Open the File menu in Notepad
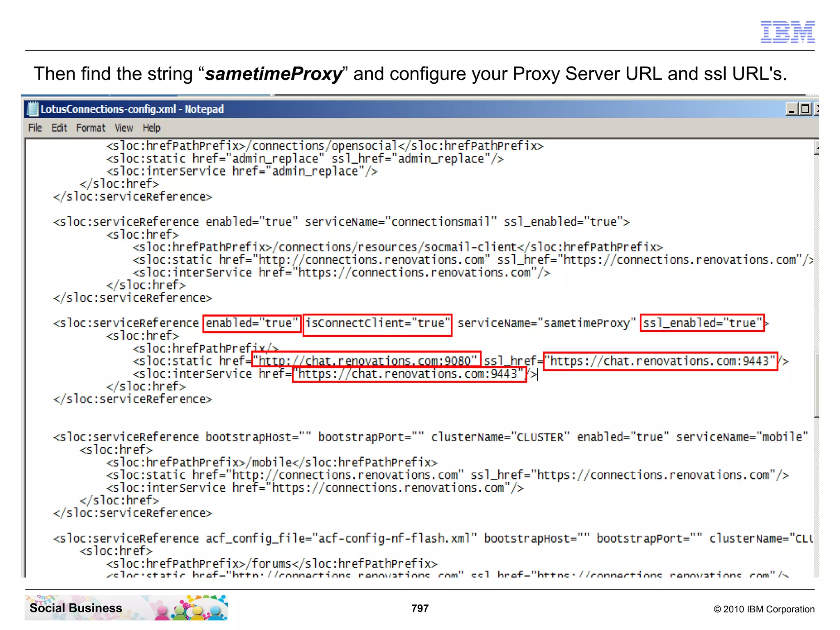Screen dimensions: 840x630 pyautogui.click(x=35, y=128)
